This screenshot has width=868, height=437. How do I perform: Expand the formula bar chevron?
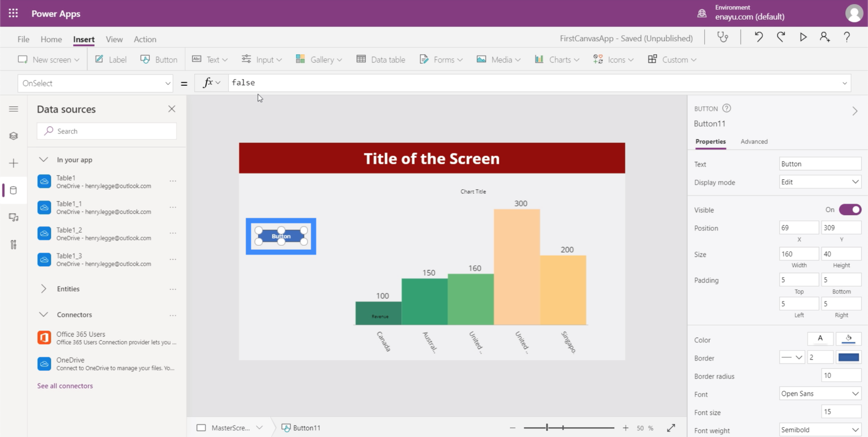click(845, 83)
